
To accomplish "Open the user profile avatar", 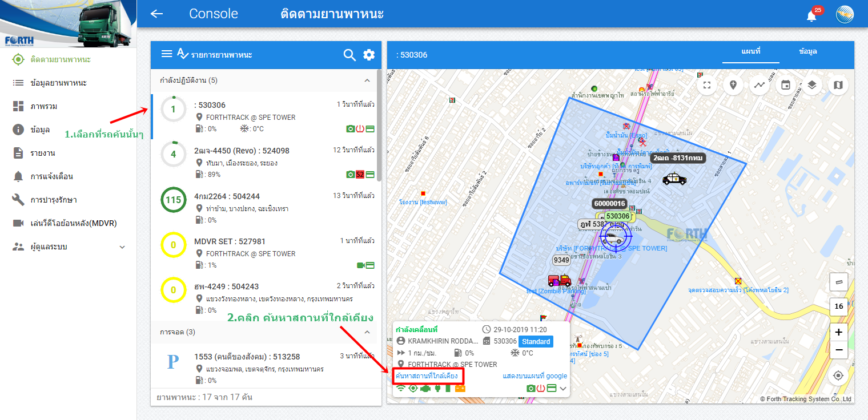I will click(x=845, y=14).
